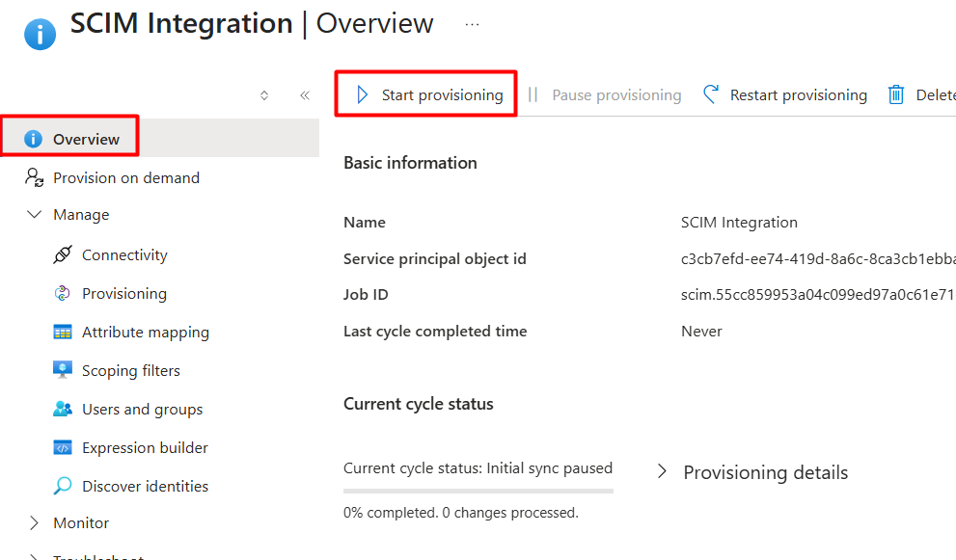Viewport: 956px width, 560px height.
Task: Click the Restart provisioning button label
Action: tap(798, 95)
